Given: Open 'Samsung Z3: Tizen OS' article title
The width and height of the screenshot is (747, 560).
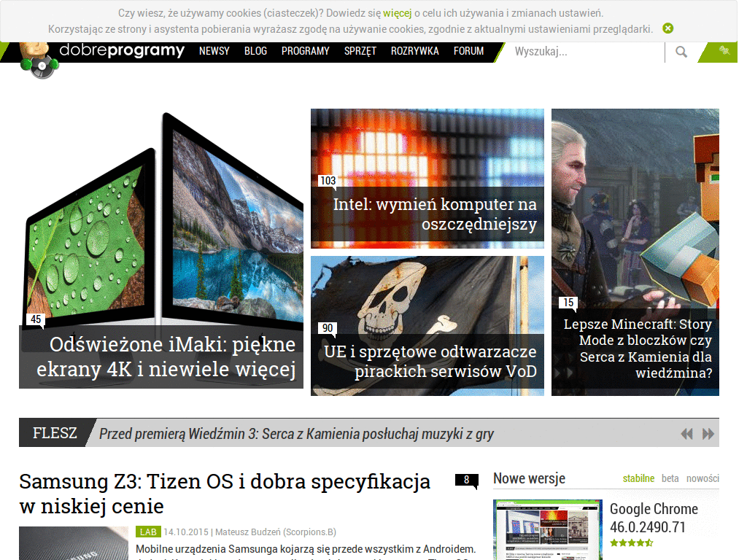Looking at the screenshot, I should [x=225, y=494].
